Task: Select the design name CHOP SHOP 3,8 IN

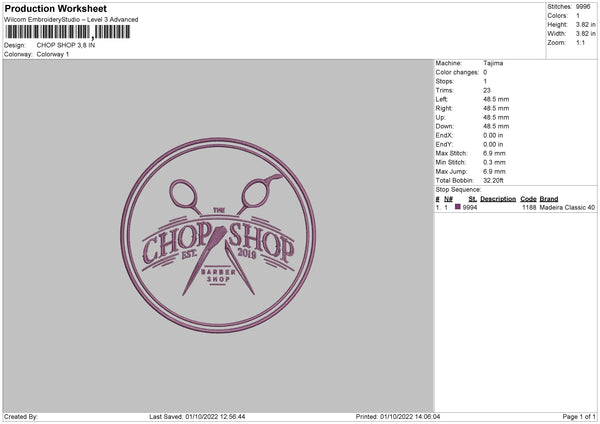Action: tap(66, 45)
